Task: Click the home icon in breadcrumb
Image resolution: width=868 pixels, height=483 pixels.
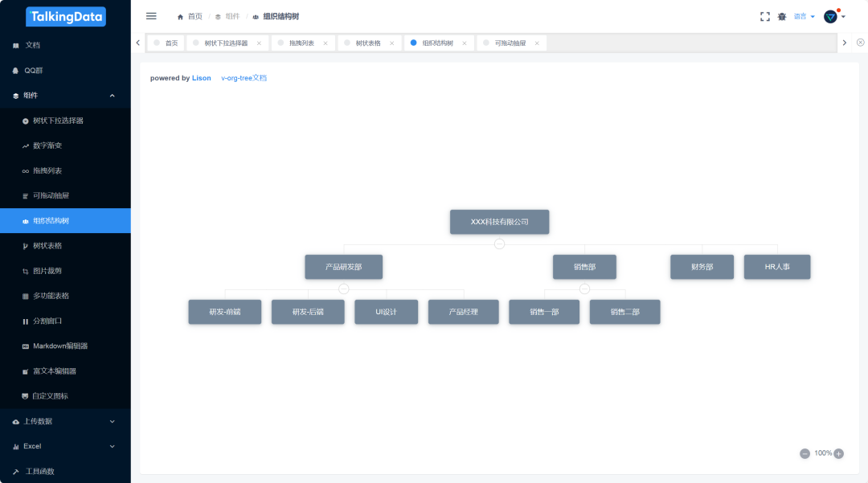Action: click(x=180, y=17)
